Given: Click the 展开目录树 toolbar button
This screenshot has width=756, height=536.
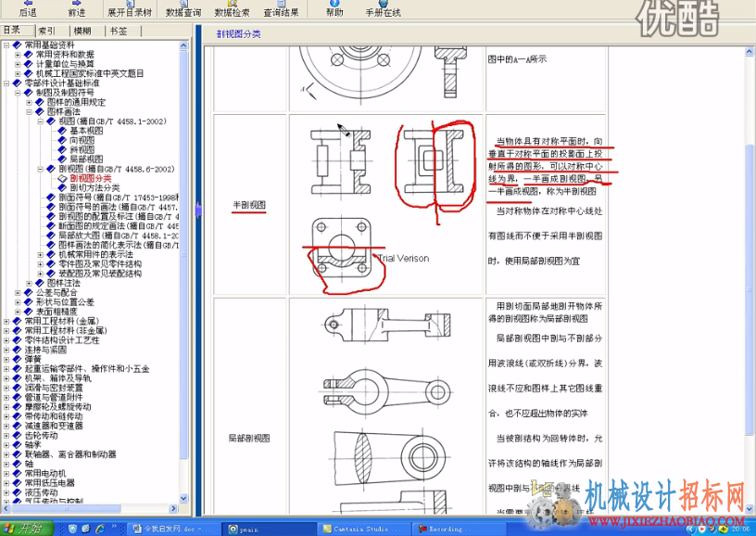Looking at the screenshot, I should click(129, 8).
